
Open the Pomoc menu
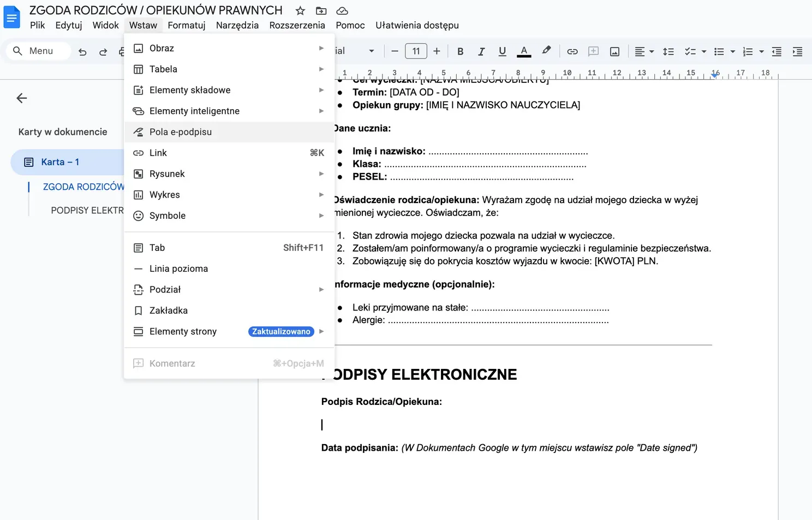pyautogui.click(x=350, y=25)
